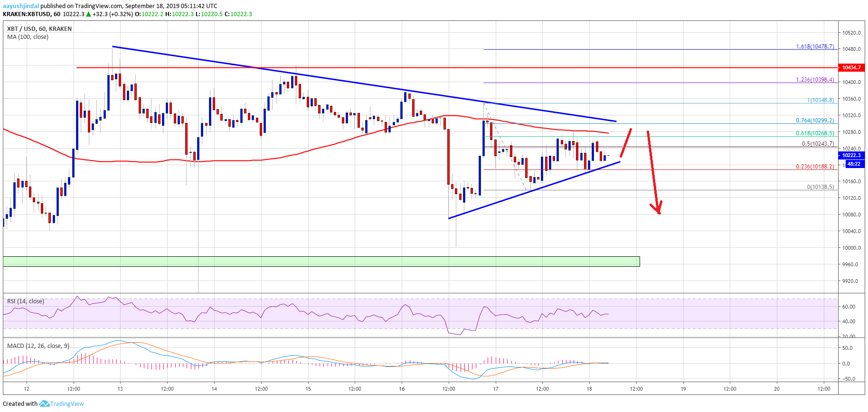Viewport: 868px width, 412px height.
Task: Click the XBT / USD, 60, KRAKEN title
Action: coord(39,29)
